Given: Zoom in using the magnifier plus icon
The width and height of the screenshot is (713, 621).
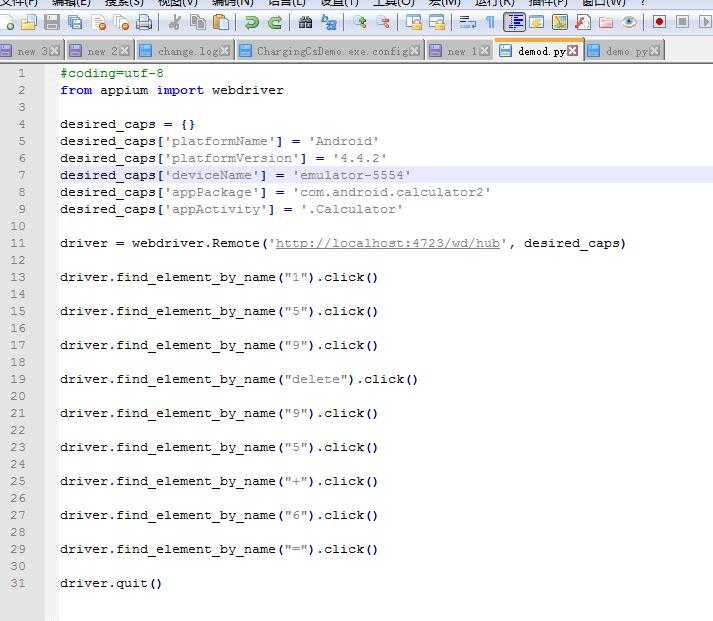Looking at the screenshot, I should tap(360, 22).
